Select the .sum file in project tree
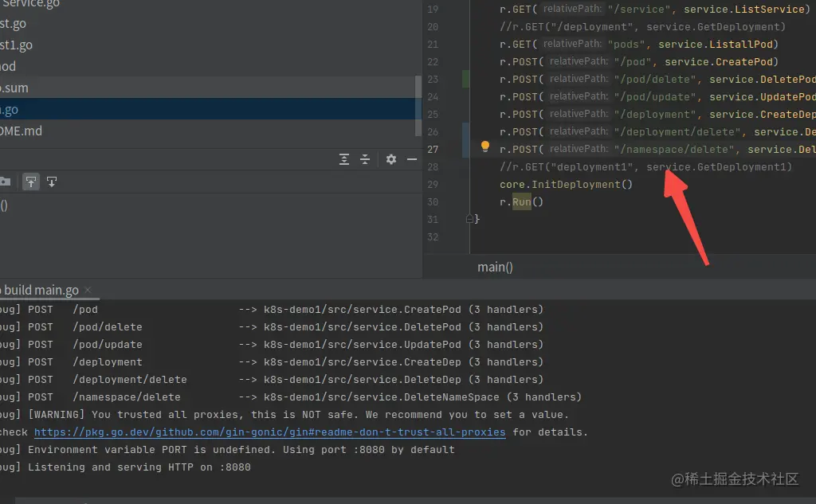 point(14,88)
